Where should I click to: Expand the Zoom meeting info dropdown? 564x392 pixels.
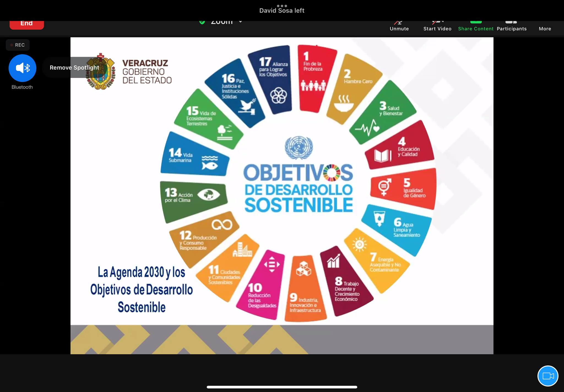240,22
